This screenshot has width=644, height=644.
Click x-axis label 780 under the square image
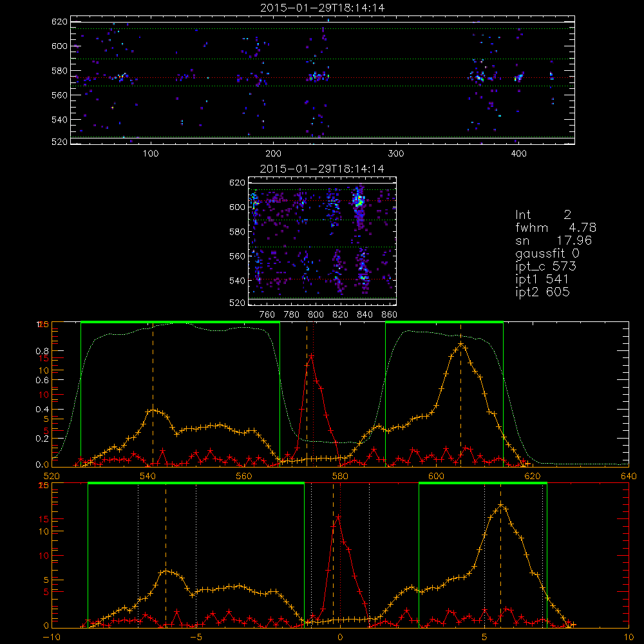tap(292, 315)
